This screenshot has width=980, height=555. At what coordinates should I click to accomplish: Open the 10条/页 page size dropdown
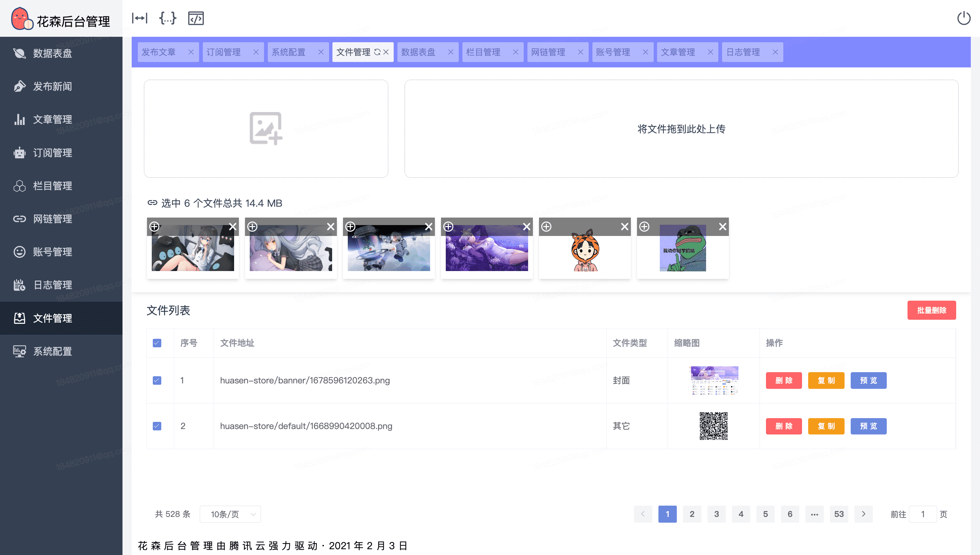(x=230, y=514)
